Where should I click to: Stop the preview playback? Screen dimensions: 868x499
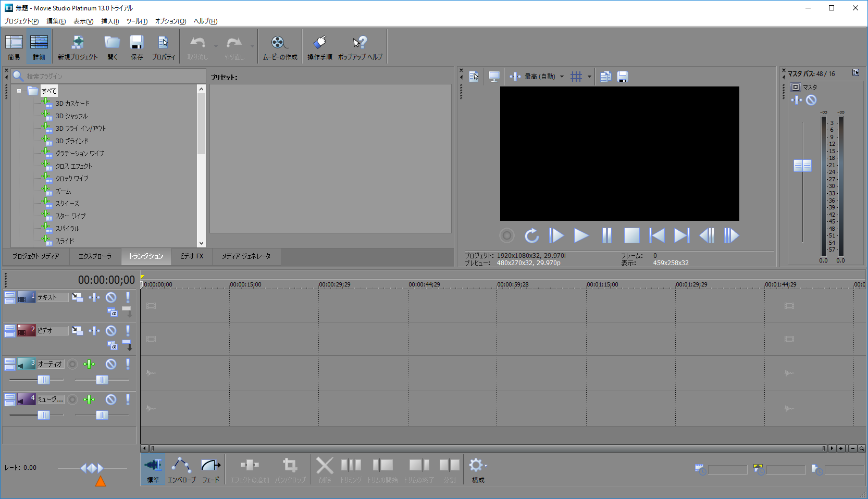point(631,235)
